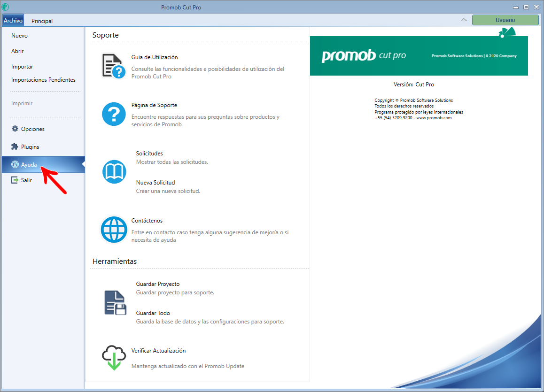Click the Página de Soporte question icon
Image resolution: width=544 pixels, height=392 pixels.
tap(114, 114)
